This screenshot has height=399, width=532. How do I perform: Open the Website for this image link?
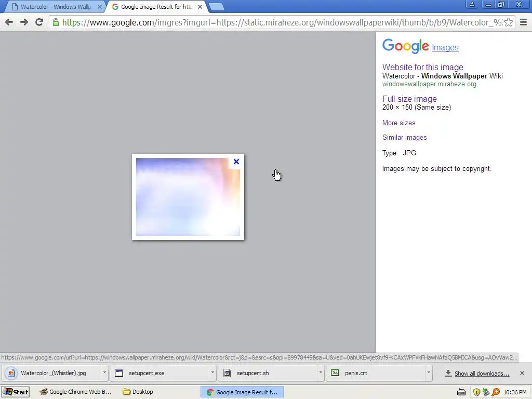tap(423, 67)
